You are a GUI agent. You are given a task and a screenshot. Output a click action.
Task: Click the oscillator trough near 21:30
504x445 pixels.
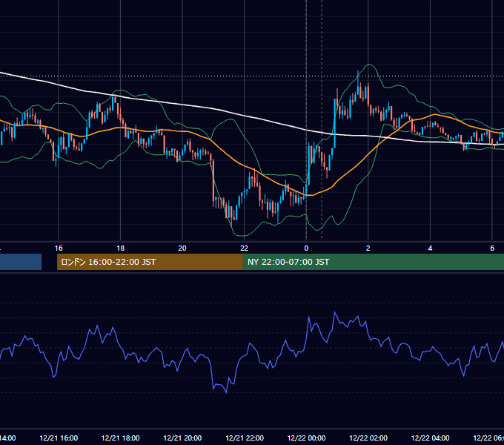[x=226, y=392]
